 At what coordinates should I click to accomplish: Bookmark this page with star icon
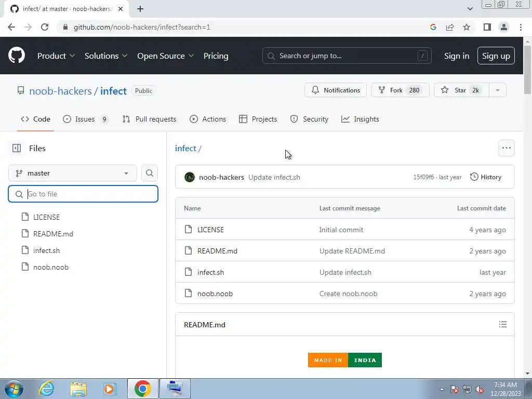[467, 27]
